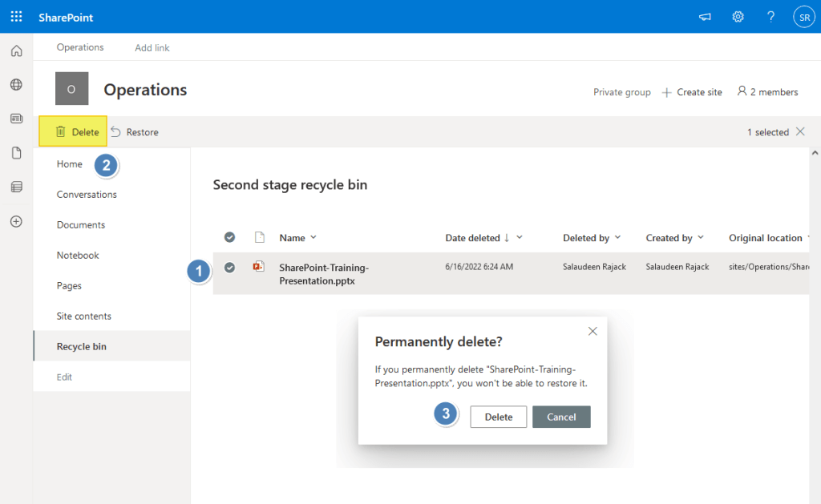Click the SharePoint brand link
The height and width of the screenshot is (504, 821).
coord(66,18)
